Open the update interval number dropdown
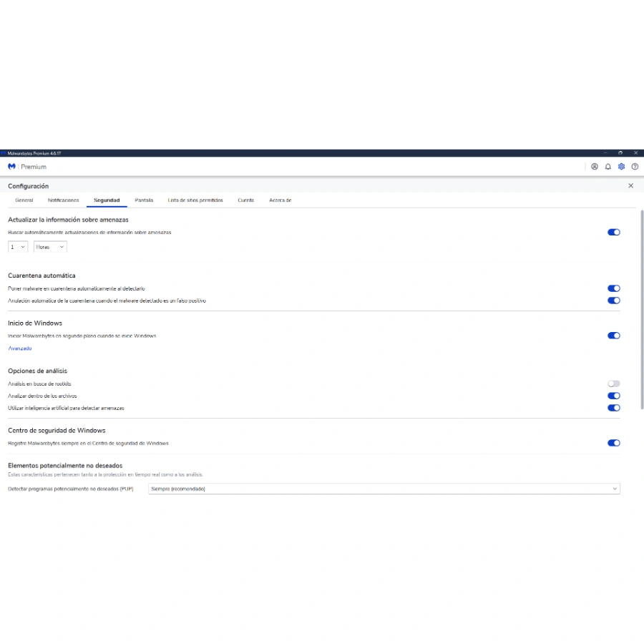The width and height of the screenshot is (644, 644). point(18,247)
